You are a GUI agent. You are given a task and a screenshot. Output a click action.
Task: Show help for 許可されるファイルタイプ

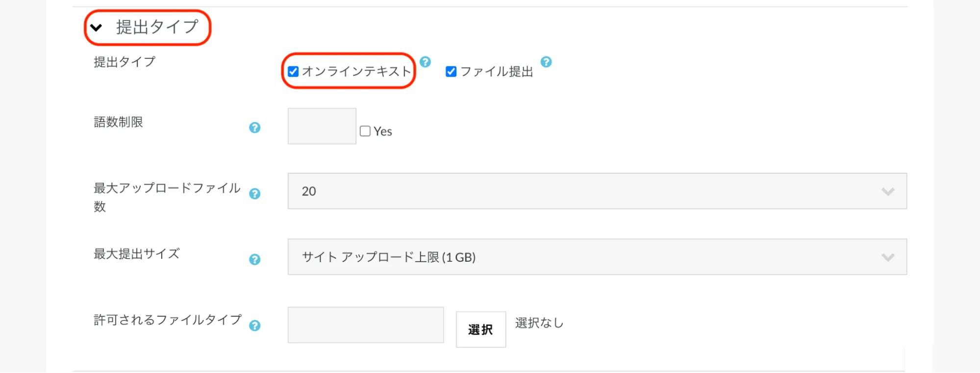pyautogui.click(x=254, y=326)
